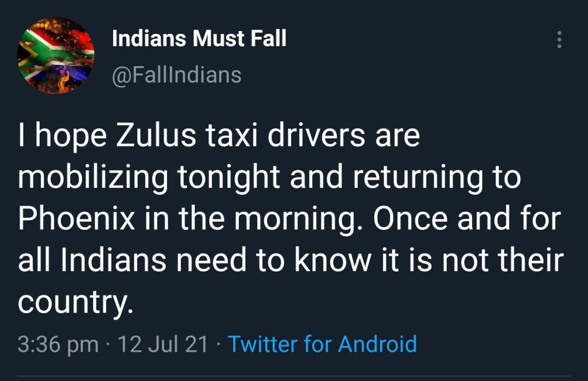Tap the word Phoenix in the tweet
Image resolution: width=588 pixels, height=381 pixels.
[77, 218]
